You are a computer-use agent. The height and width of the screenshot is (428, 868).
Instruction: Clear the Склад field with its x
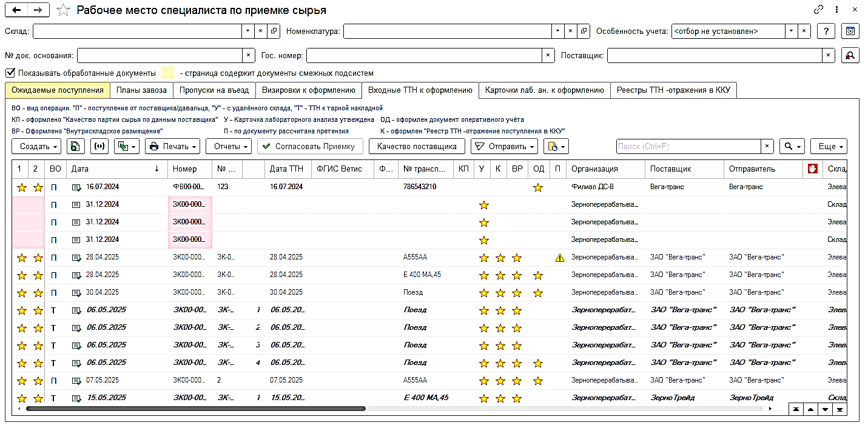point(260,31)
